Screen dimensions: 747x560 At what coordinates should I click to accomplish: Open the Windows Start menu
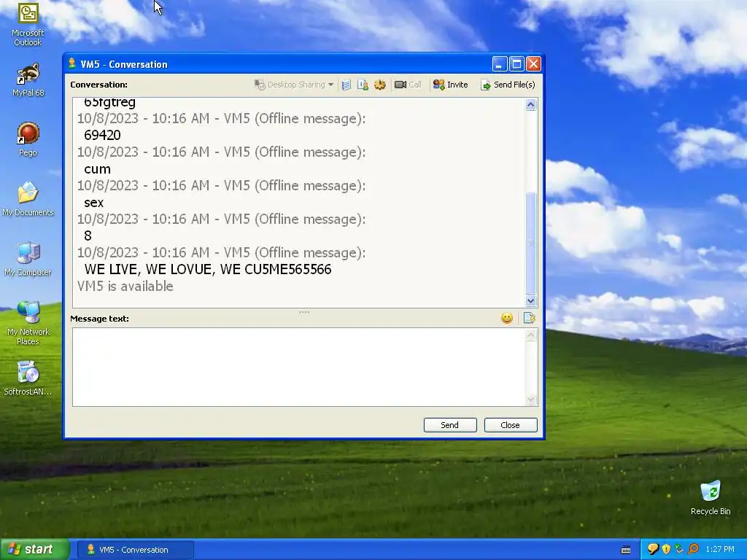click(x=35, y=550)
